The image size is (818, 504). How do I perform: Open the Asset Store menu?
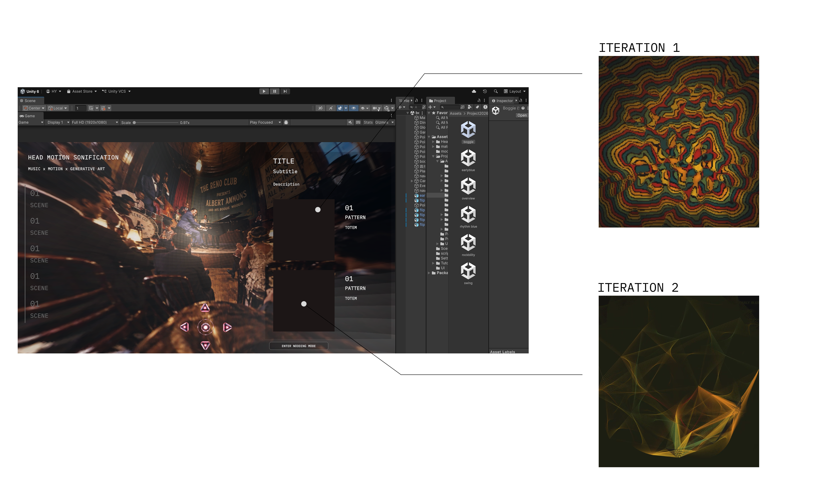point(82,91)
